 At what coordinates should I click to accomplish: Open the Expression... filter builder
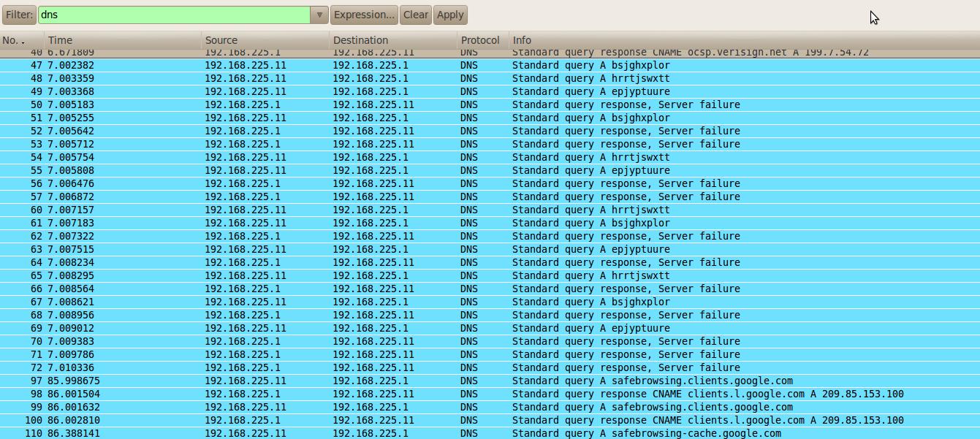point(364,15)
